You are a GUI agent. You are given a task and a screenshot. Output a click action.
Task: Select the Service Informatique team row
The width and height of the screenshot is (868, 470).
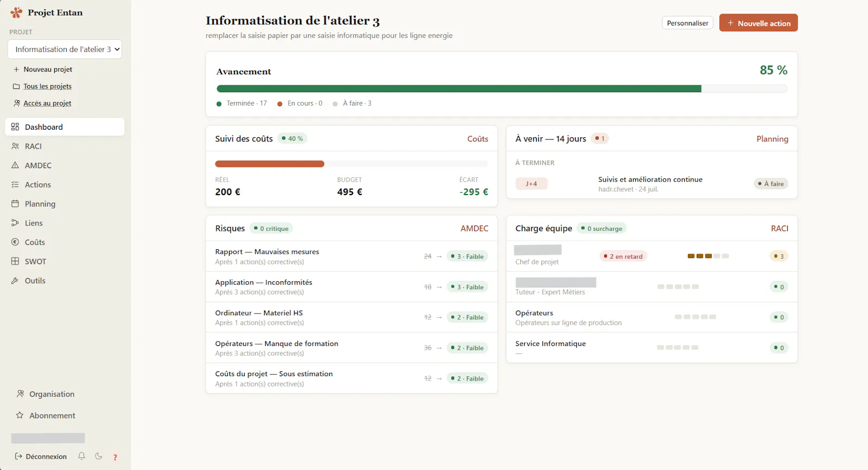click(x=652, y=347)
